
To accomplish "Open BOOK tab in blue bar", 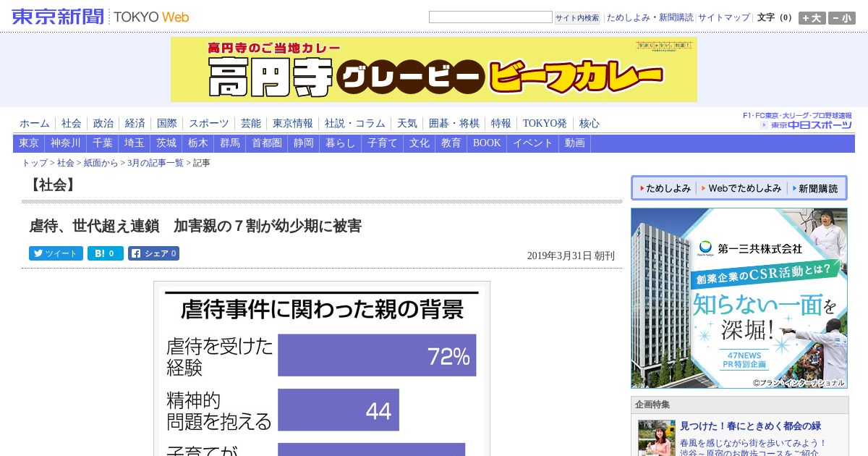I will pyautogui.click(x=487, y=143).
